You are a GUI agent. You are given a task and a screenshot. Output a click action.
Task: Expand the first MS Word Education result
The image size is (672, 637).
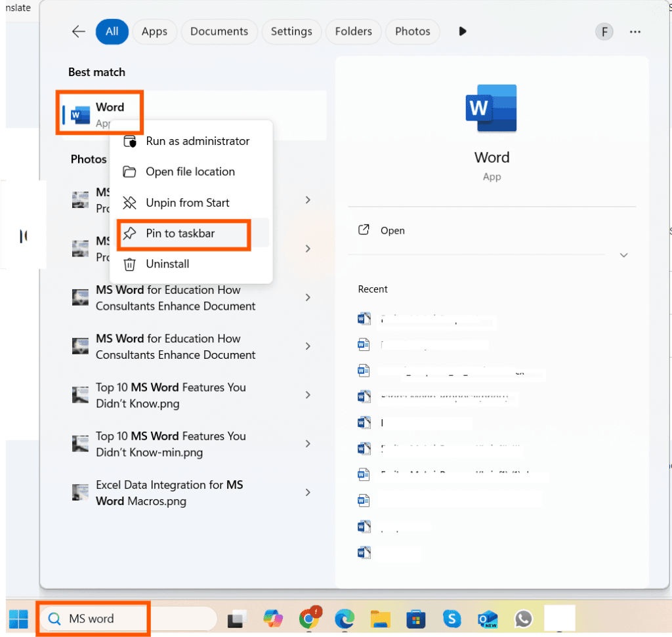(x=308, y=297)
